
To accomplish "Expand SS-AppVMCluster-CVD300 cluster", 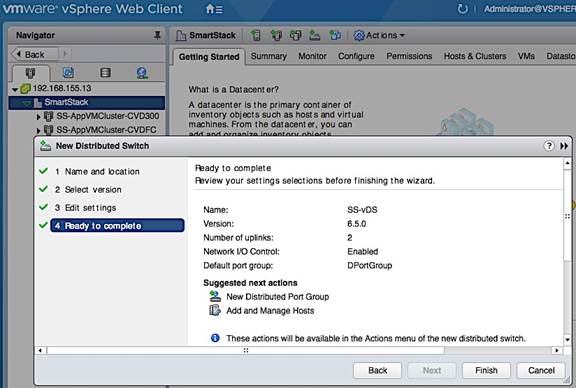I will coord(38,117).
